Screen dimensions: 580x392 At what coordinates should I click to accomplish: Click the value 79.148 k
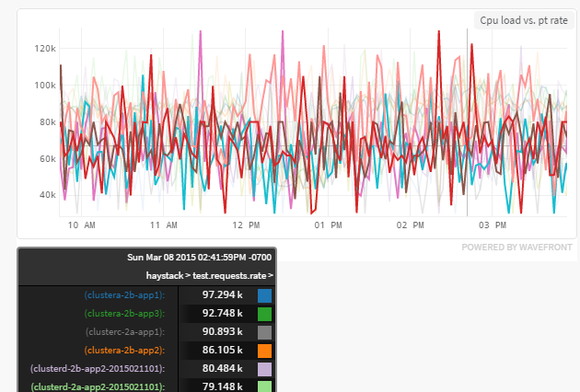(x=222, y=386)
